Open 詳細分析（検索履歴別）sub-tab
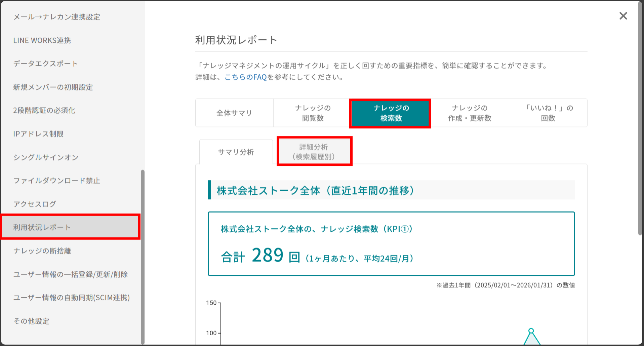 314,151
